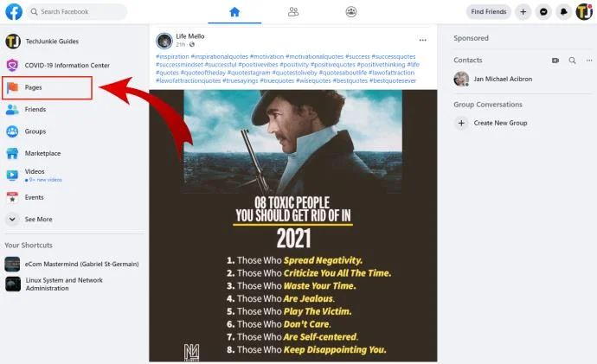Switch to the Friends tab in top navigation
The width and height of the screenshot is (597, 364).
(x=293, y=12)
